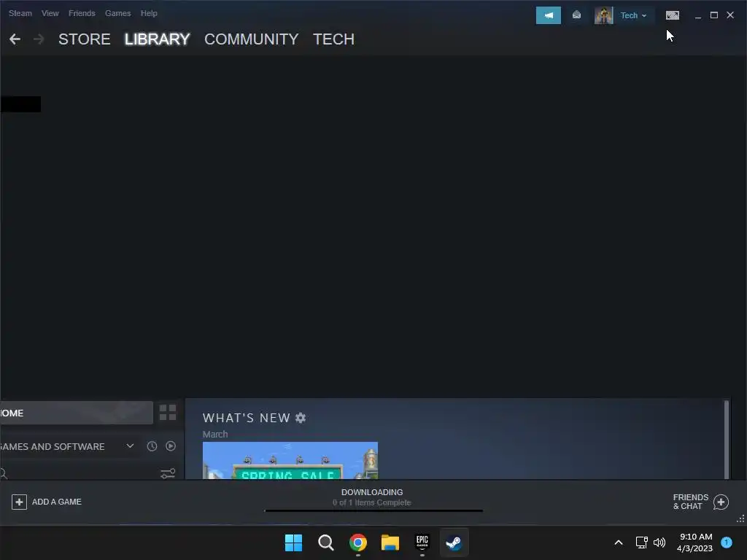Click the ADD A GAME label
This screenshot has height=560, width=747.
point(57,502)
